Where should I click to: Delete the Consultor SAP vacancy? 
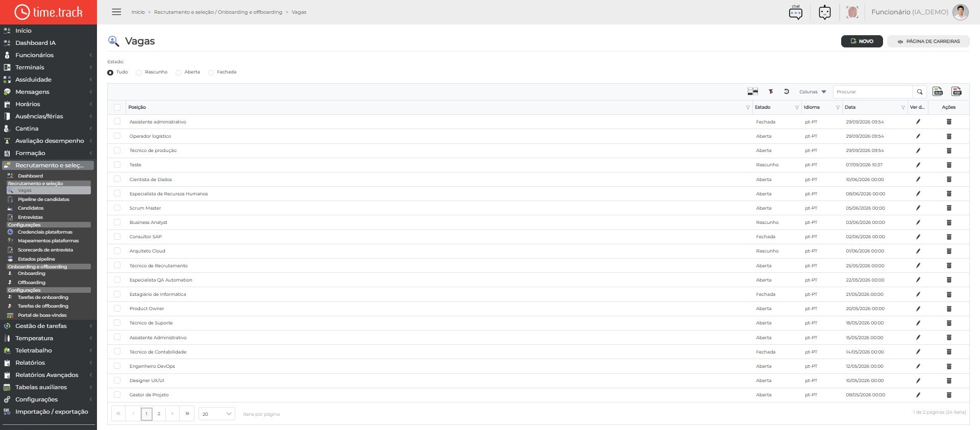949,237
